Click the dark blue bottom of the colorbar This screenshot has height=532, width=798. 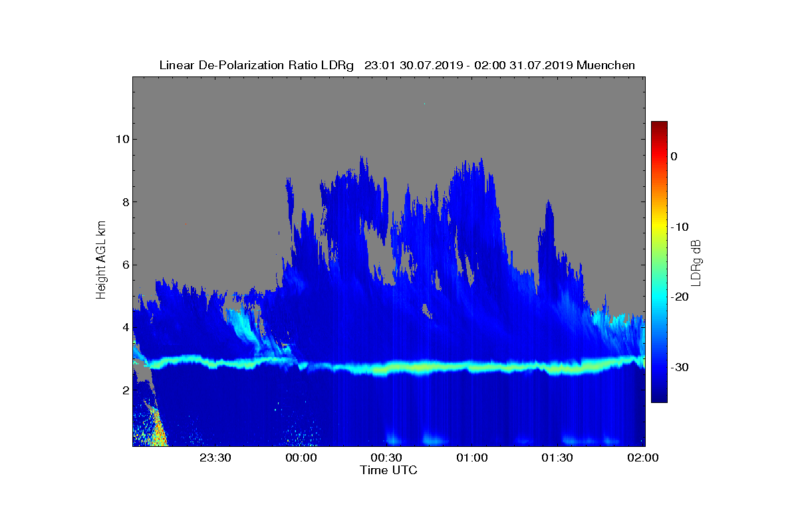(x=659, y=398)
